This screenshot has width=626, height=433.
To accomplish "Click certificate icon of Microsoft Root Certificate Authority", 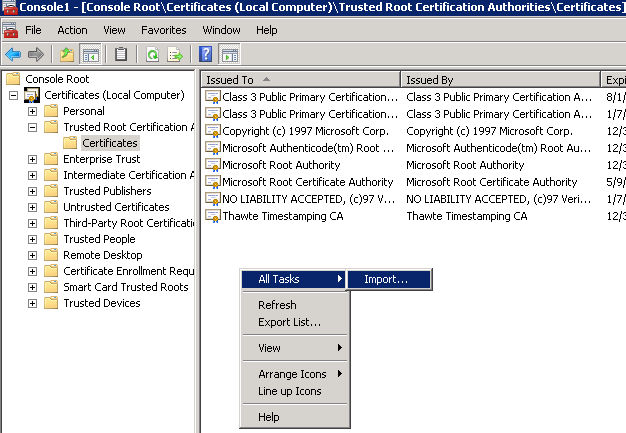I will pyautogui.click(x=213, y=182).
